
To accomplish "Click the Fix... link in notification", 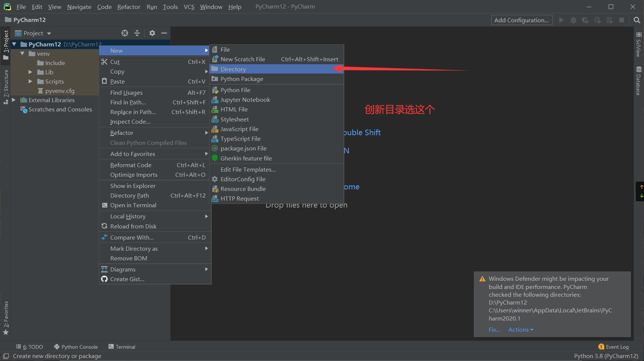I will pos(494,330).
